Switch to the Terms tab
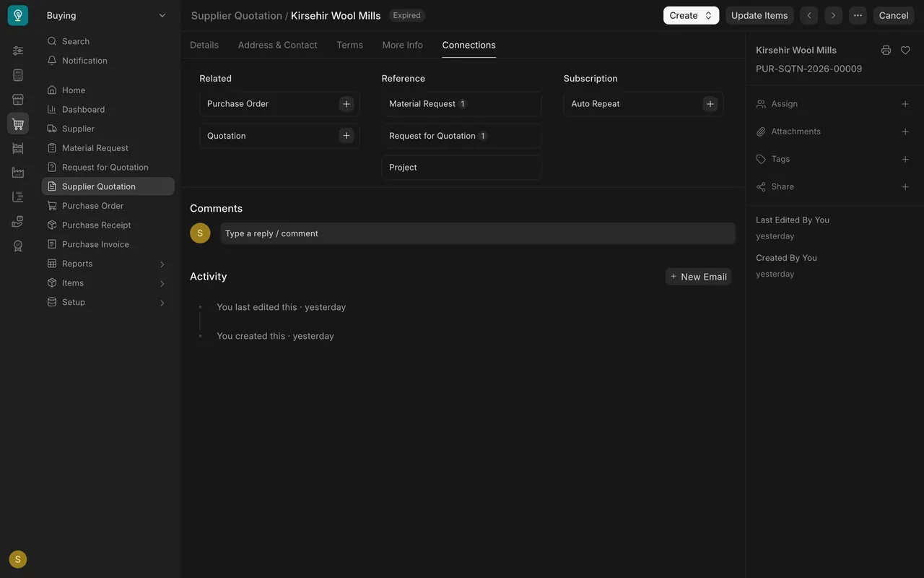The width and height of the screenshot is (924, 578). pos(349,45)
